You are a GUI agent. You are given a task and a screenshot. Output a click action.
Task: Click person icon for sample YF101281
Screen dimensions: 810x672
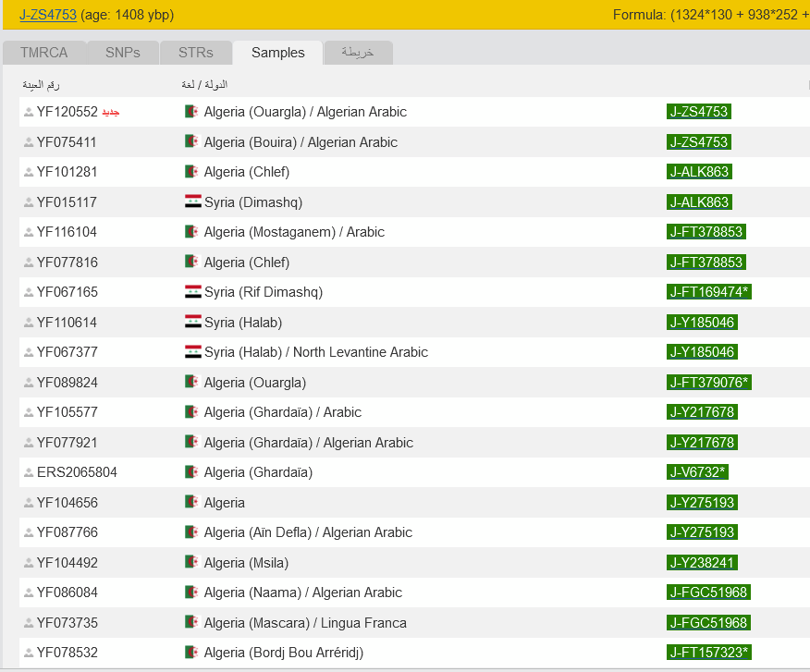29,172
